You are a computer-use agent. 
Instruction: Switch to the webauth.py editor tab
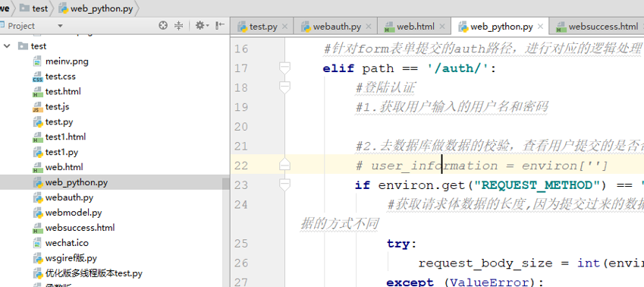331,27
